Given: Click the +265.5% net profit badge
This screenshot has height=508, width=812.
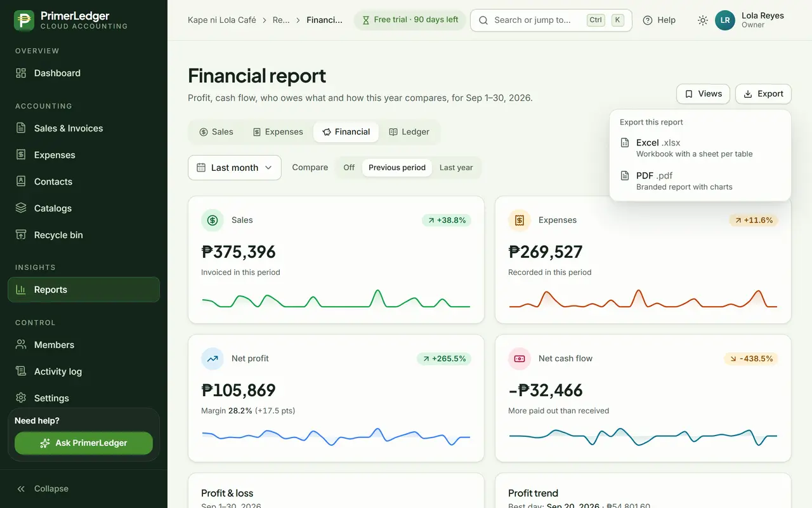Looking at the screenshot, I should point(444,359).
